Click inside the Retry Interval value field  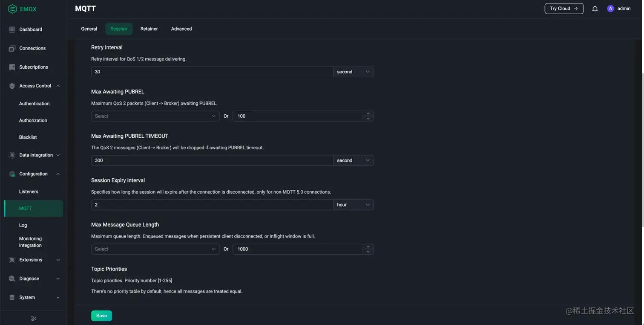[212, 72]
